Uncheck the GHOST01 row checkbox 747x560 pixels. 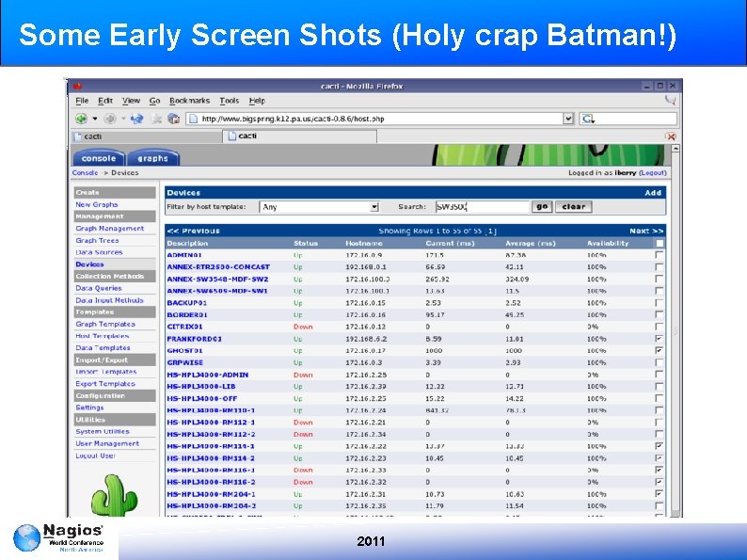click(660, 351)
